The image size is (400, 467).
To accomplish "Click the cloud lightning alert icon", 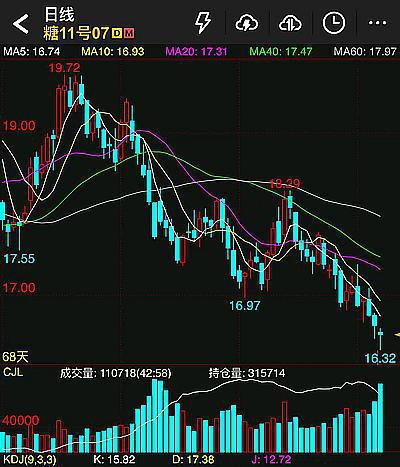I will pos(247,23).
